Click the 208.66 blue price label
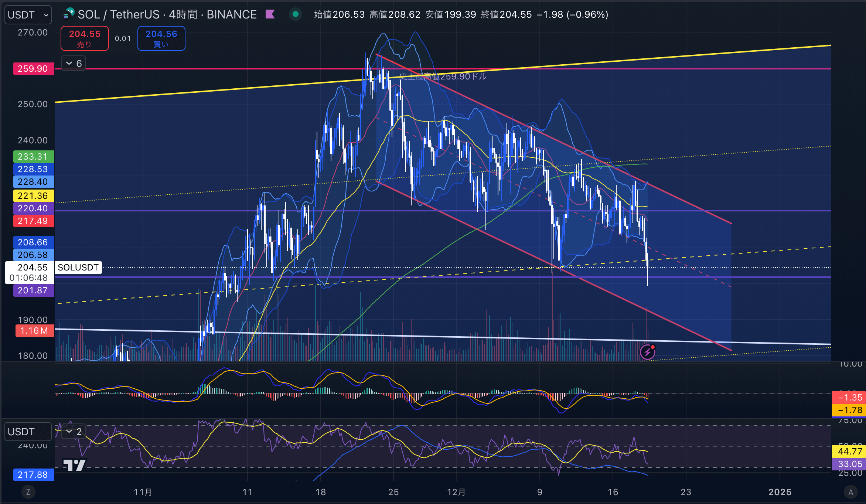 click(x=33, y=242)
